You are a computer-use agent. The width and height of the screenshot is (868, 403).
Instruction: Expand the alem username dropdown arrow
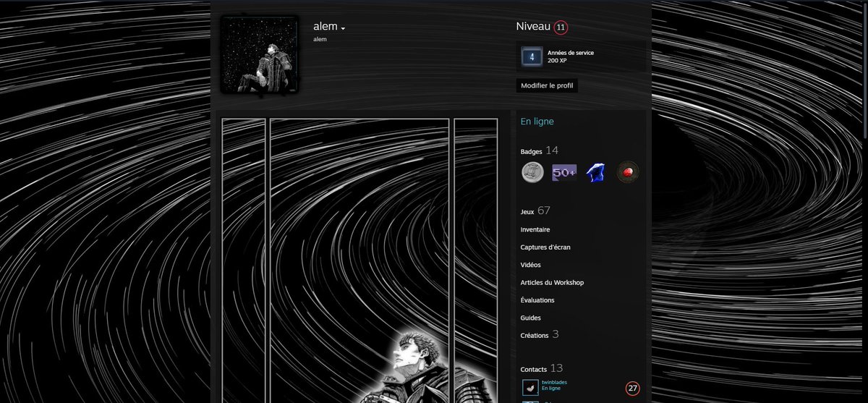[343, 28]
